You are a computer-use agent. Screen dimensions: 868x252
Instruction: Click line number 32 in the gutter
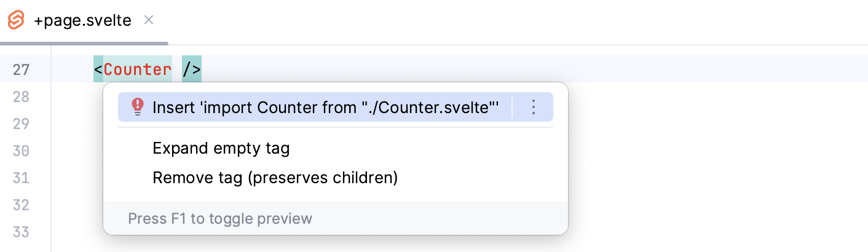point(22,205)
